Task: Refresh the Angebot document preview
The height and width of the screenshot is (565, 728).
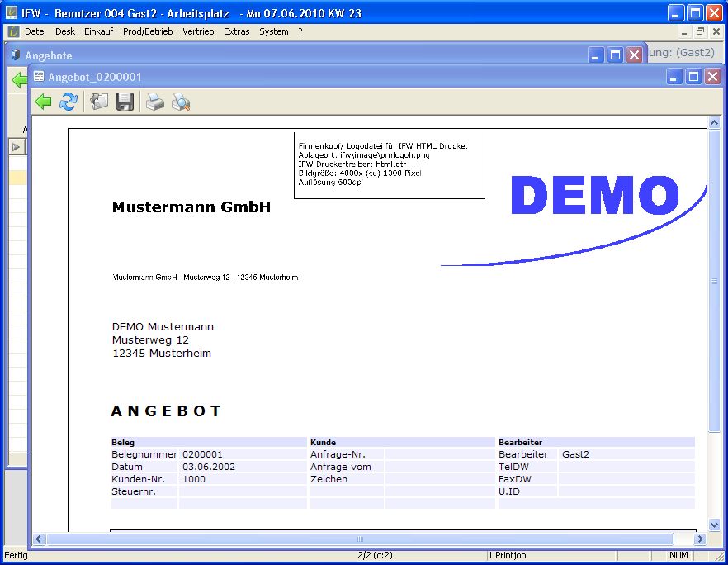Action: click(69, 102)
